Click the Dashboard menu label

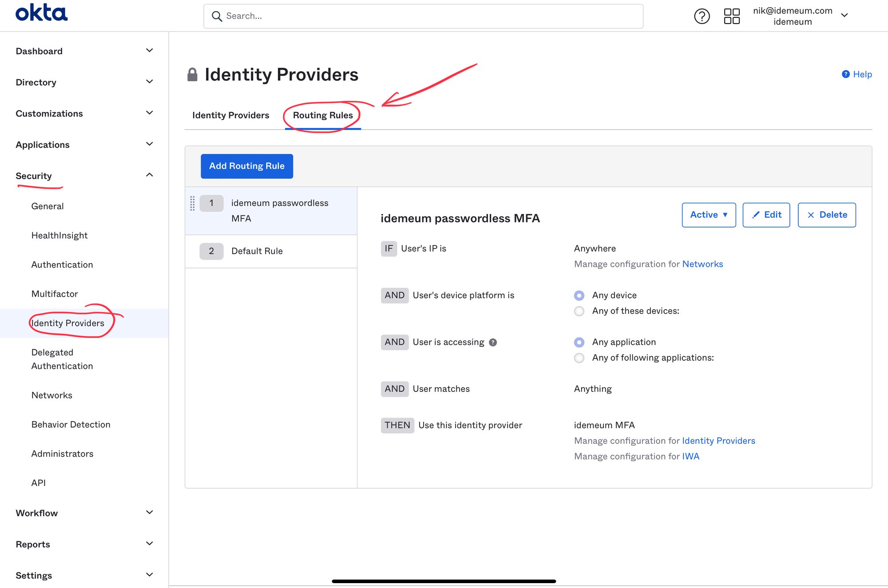(39, 51)
